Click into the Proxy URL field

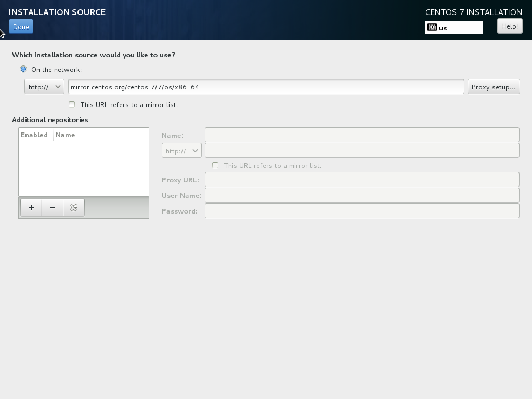pyautogui.click(x=362, y=180)
